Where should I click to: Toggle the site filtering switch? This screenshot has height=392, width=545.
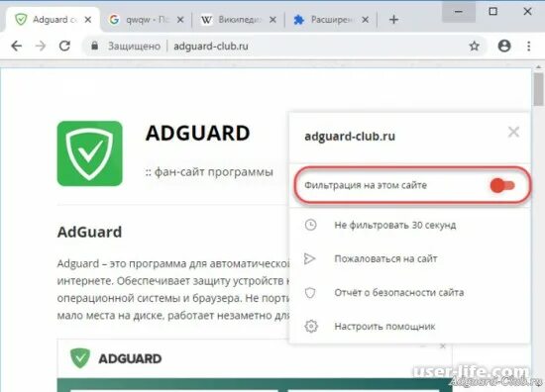(x=502, y=185)
